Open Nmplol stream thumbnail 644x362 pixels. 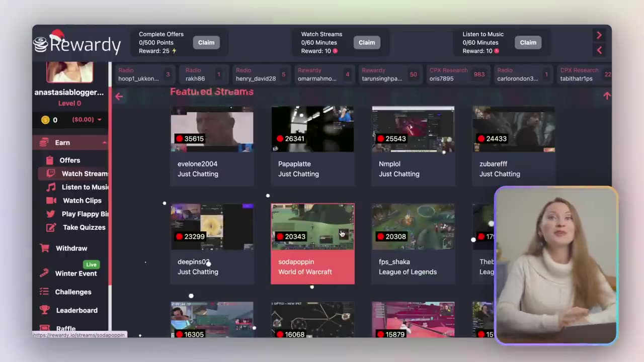pos(413,129)
